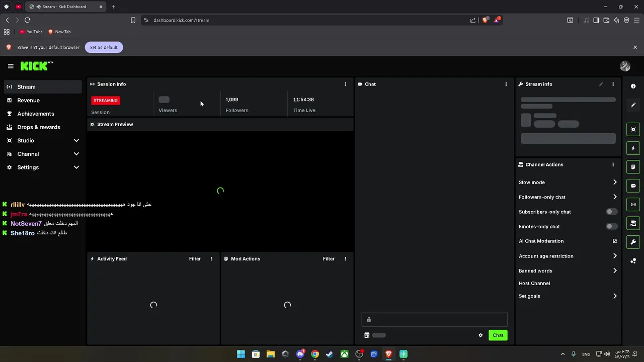Viewport: 644px width, 362px height.
Task: Open Windows Start menu
Action: pos(241,354)
